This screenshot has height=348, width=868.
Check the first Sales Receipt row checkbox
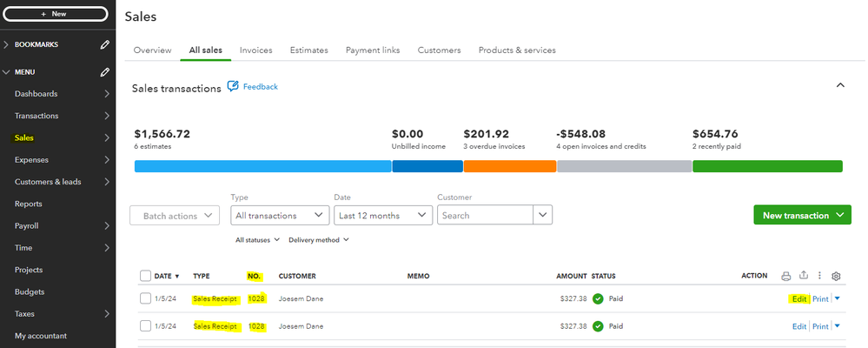click(x=145, y=299)
